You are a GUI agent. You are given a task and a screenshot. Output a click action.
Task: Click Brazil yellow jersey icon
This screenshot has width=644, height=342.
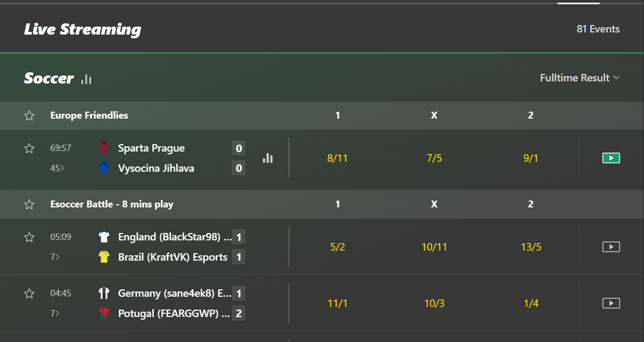tap(104, 257)
